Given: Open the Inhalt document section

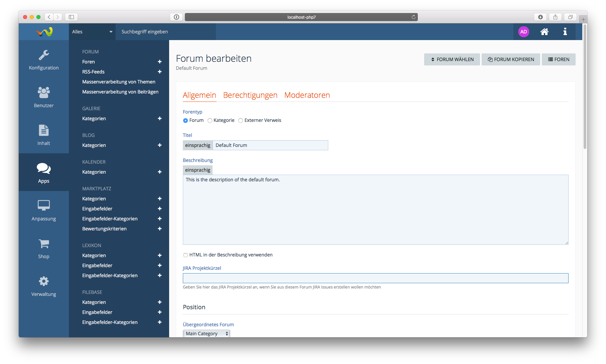Looking at the screenshot, I should tap(43, 135).
